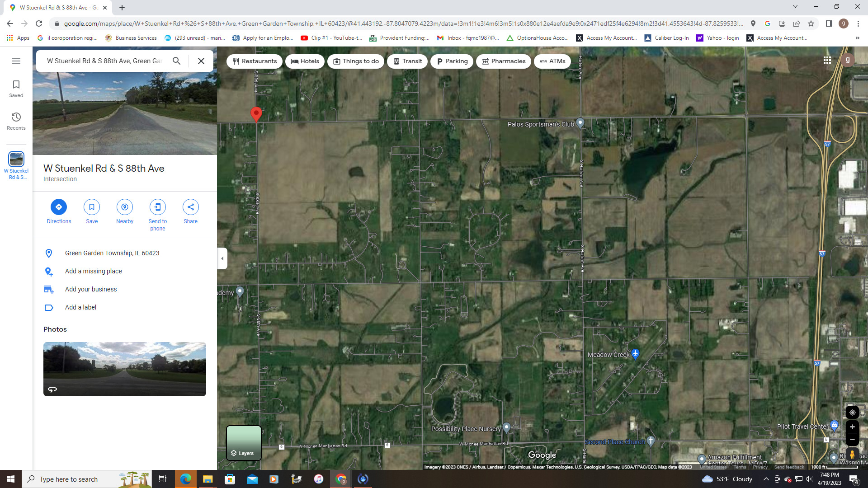
Task: Filter map by Things to do
Action: tap(356, 61)
